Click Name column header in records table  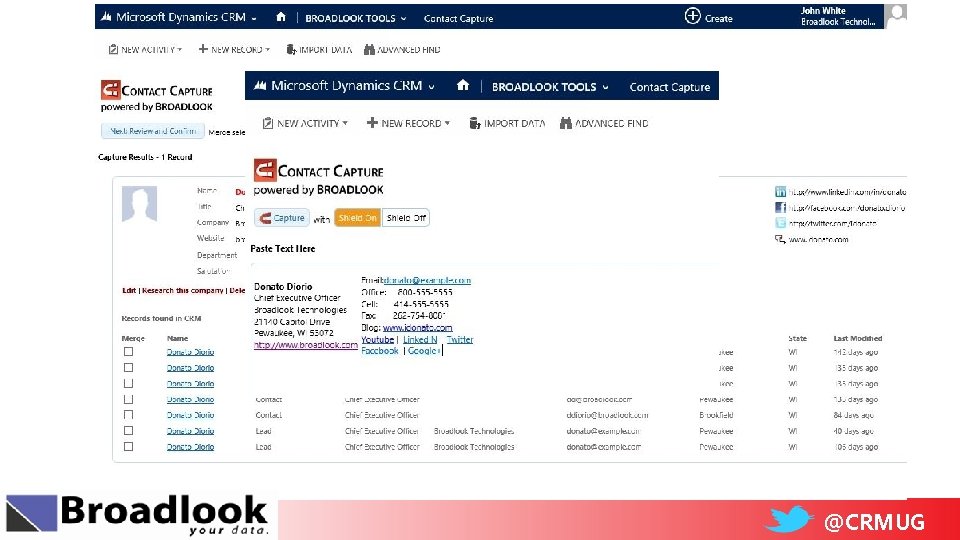(177, 338)
